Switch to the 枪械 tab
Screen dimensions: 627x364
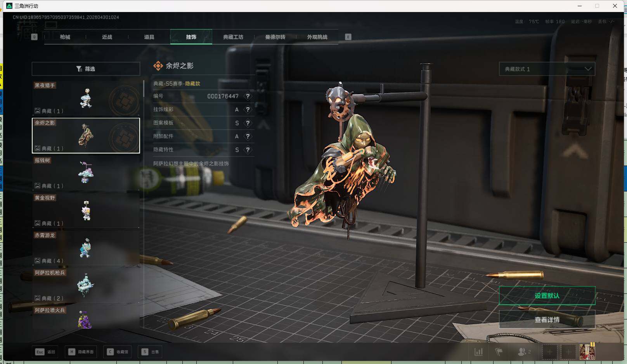click(65, 37)
